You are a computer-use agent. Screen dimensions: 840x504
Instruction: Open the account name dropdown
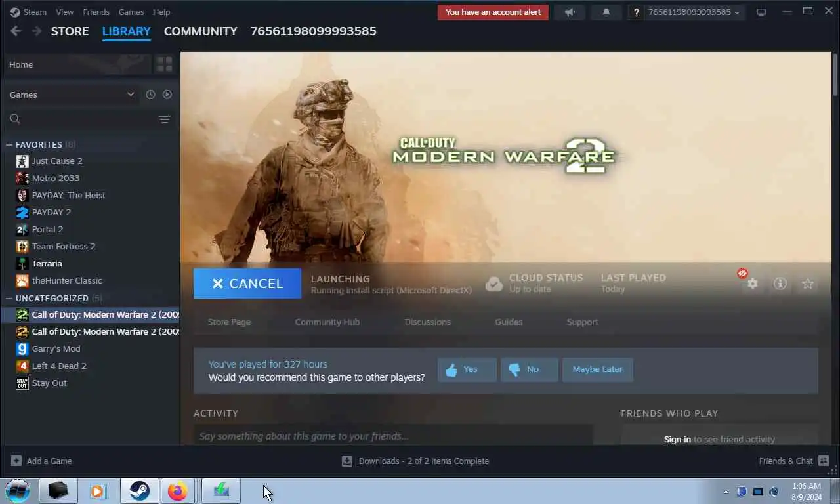point(694,12)
